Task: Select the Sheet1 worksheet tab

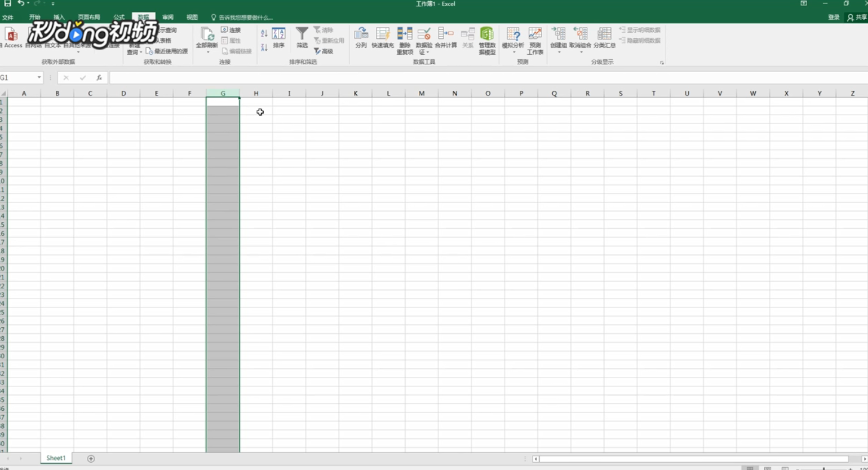Action: pos(56,458)
